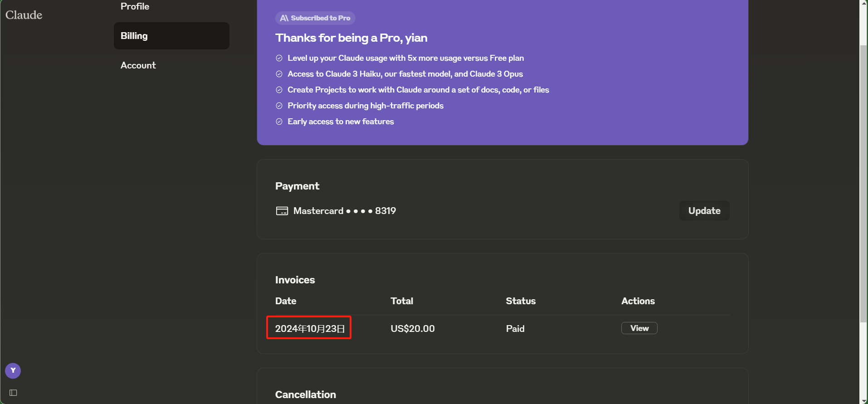
Task: Click the Early access to new features text
Action: (x=341, y=122)
